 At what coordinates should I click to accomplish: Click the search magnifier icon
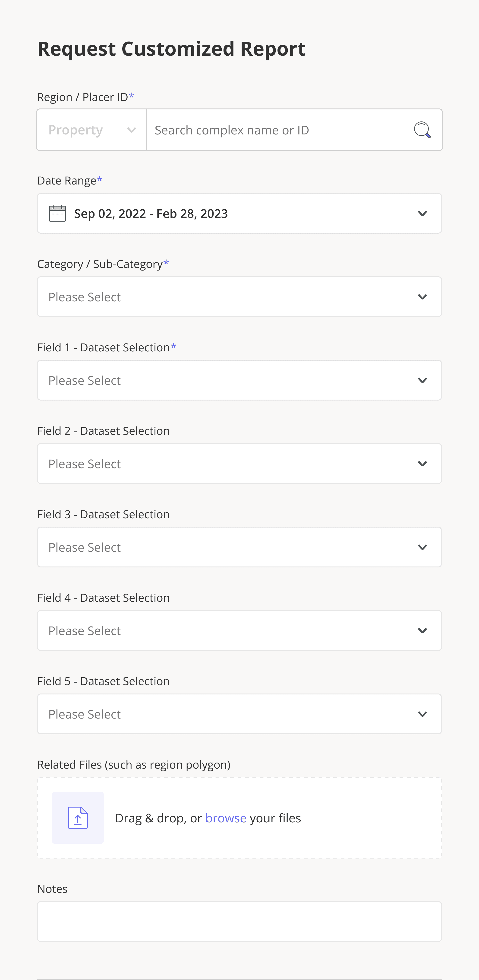point(423,130)
